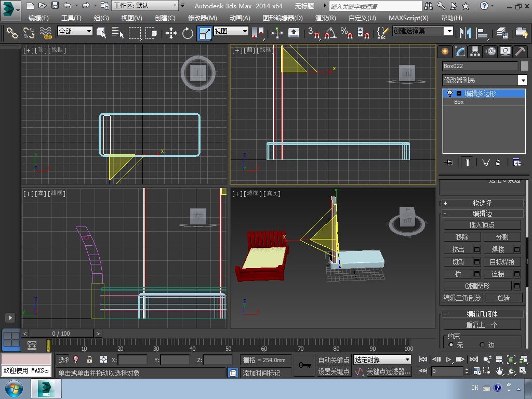Open the 渲染(R) menu
532x399 pixels.
pos(325,18)
